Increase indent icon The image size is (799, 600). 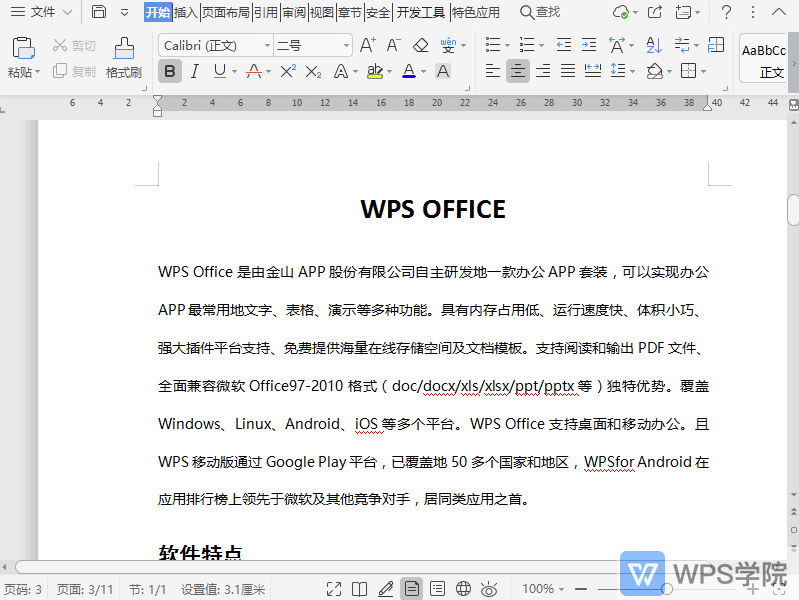589,45
